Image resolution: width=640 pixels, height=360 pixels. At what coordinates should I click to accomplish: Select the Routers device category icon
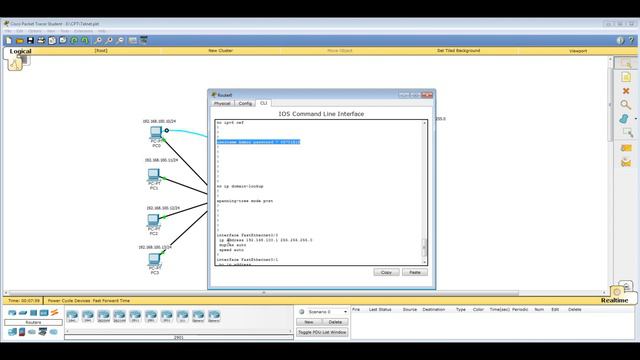12,313
